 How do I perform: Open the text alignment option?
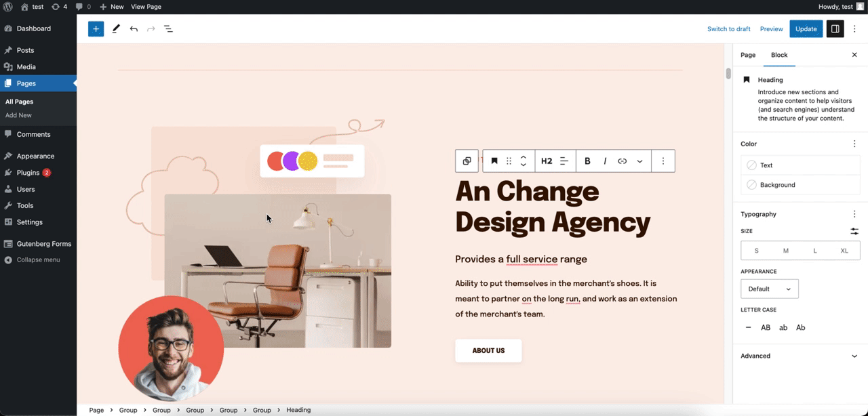[564, 161]
